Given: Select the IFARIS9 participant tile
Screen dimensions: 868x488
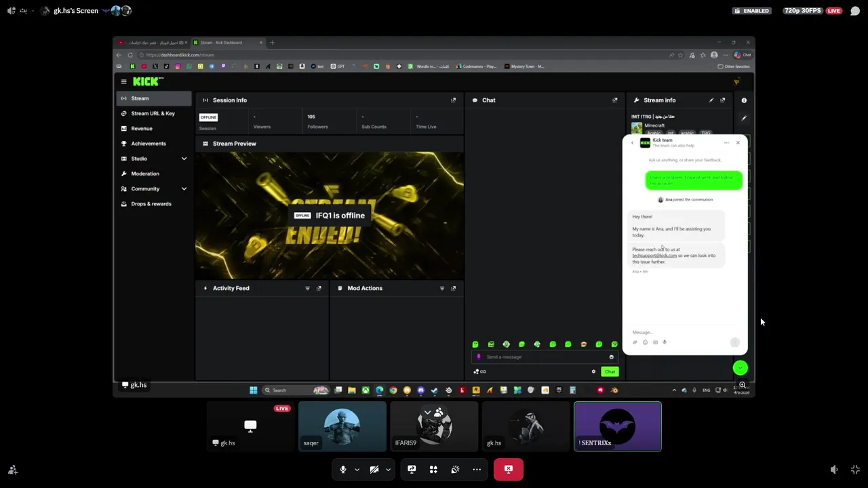Looking at the screenshot, I should (x=434, y=426).
